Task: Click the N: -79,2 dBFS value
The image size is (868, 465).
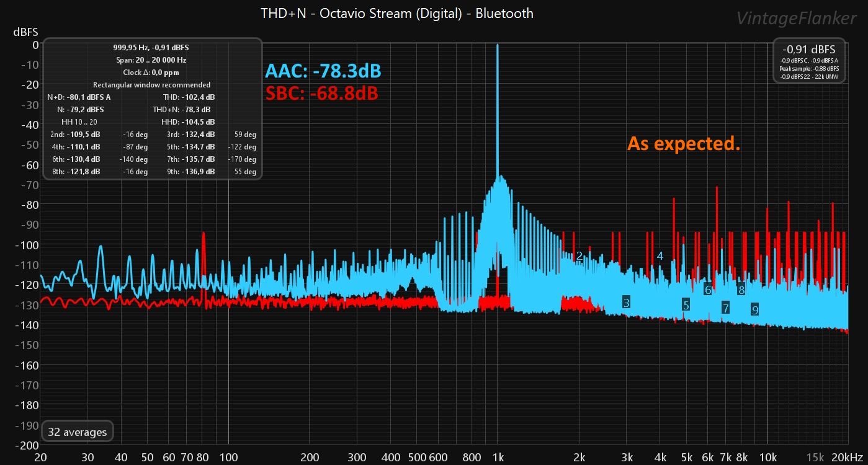Action: [80, 110]
